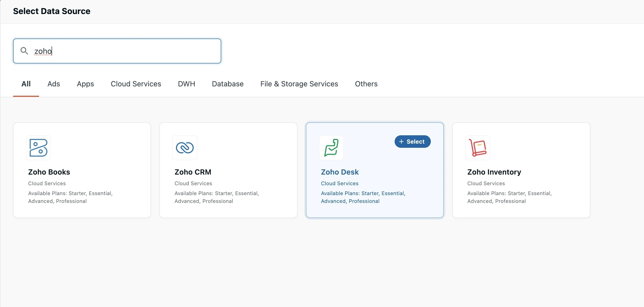Viewport: 644px width, 307px height.
Task: Switch to Cloud Services tab
Action: click(x=136, y=84)
